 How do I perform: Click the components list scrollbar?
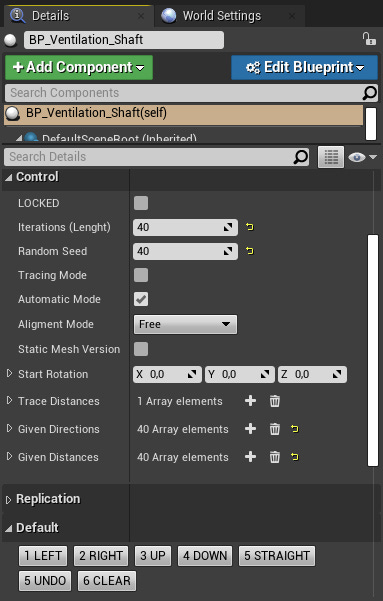[371, 123]
